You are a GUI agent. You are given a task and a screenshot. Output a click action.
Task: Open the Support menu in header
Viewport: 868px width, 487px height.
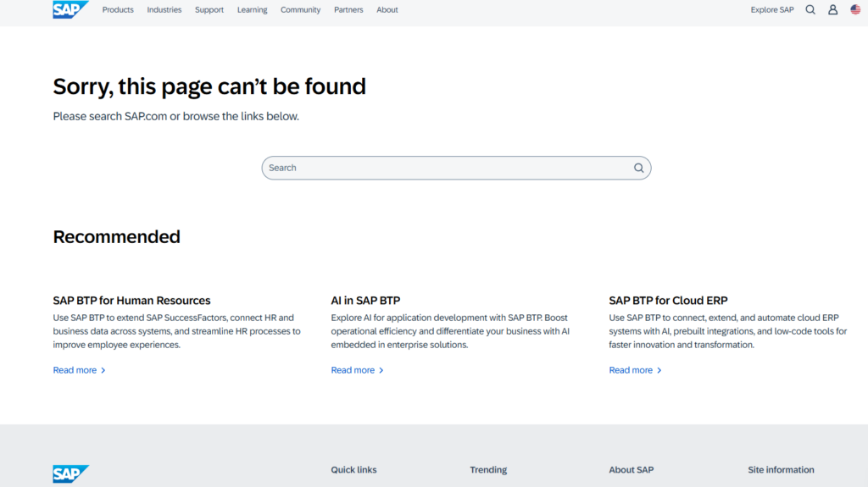[209, 10]
